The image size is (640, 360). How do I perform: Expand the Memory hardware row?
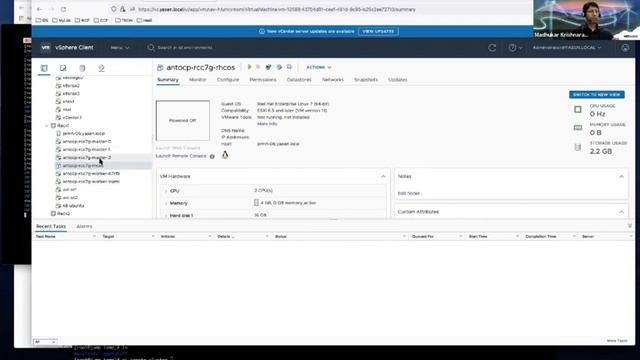click(166, 203)
